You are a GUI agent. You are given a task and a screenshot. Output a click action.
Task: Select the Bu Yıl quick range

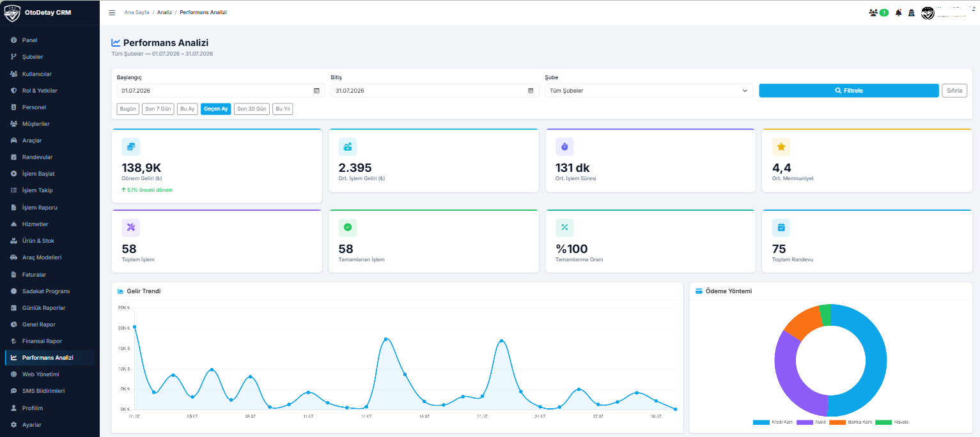[283, 109]
